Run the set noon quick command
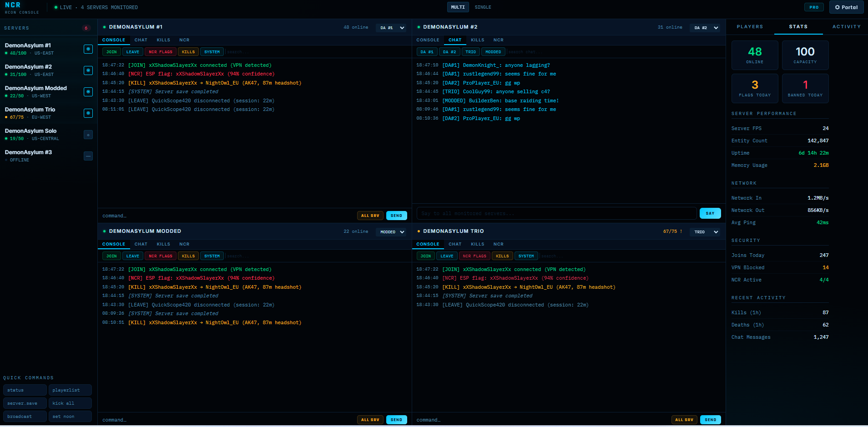This screenshot has width=868, height=427. coord(70,417)
